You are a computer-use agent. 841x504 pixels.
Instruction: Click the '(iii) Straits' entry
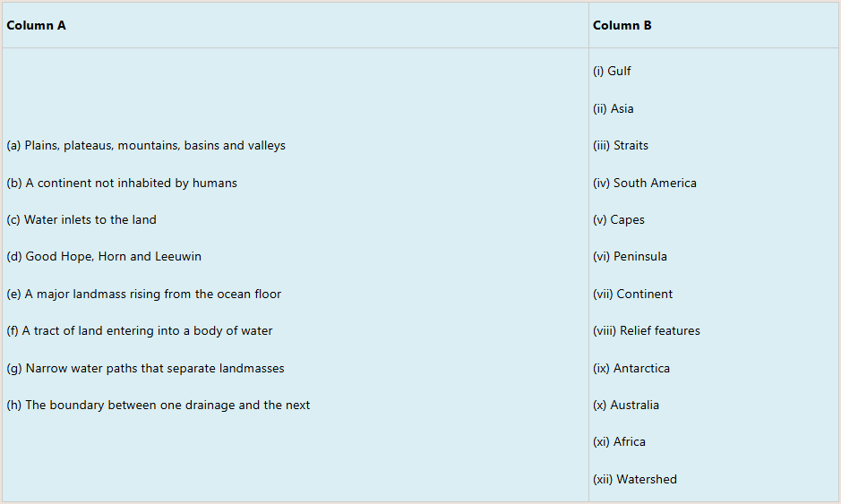620,145
